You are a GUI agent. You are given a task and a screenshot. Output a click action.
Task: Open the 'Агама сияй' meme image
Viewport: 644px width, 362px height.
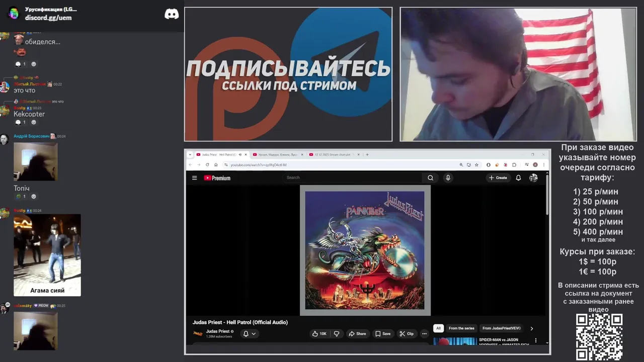[47, 255]
